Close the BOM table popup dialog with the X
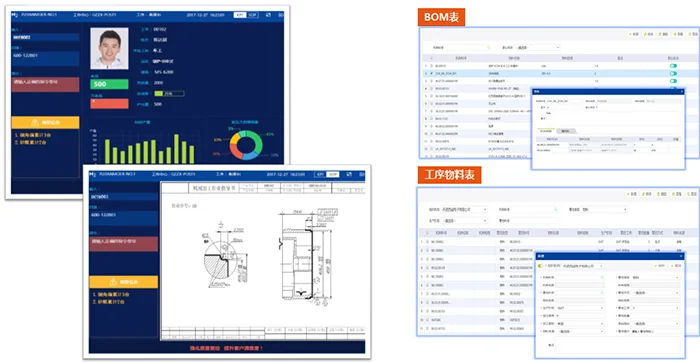 (681, 91)
